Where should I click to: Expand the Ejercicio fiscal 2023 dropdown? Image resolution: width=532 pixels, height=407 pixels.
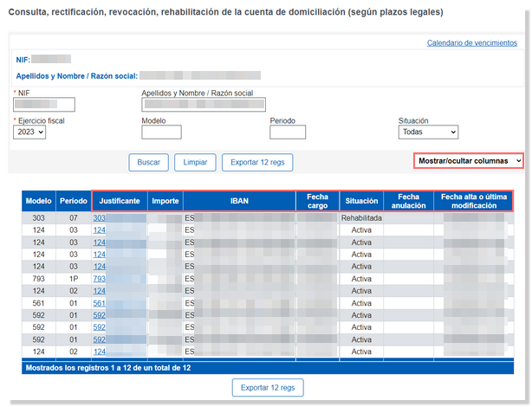pyautogui.click(x=29, y=132)
